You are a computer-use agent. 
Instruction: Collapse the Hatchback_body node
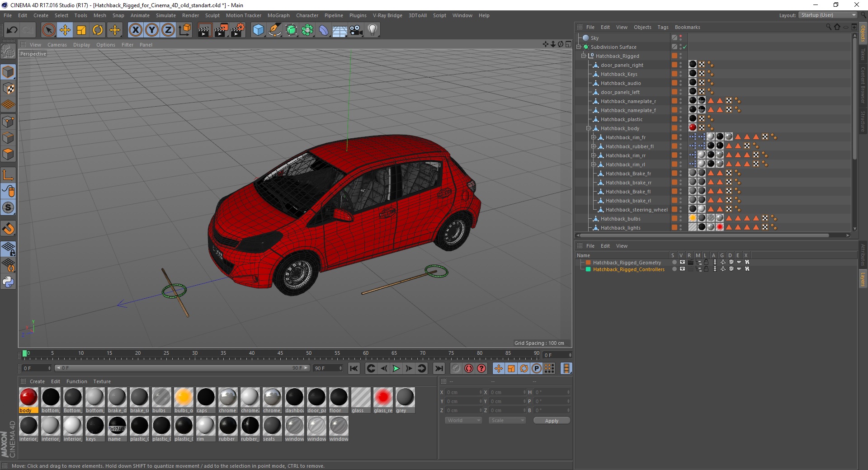[x=589, y=128]
